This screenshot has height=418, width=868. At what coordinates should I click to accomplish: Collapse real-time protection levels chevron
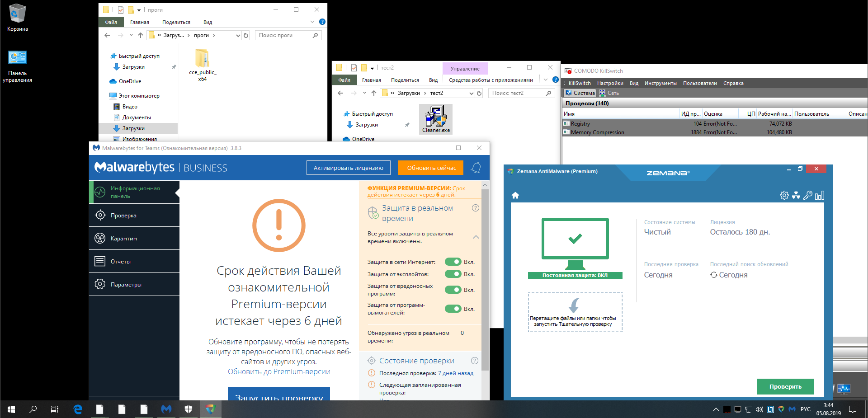476,237
